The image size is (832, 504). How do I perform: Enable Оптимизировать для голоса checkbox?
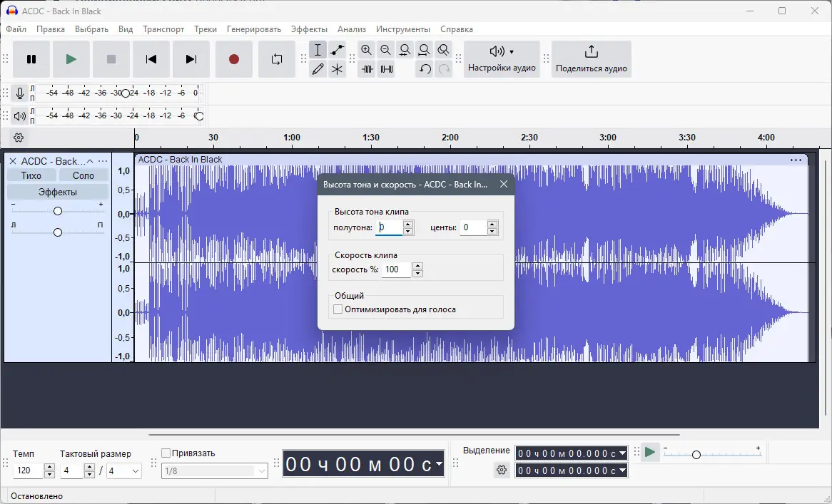click(338, 309)
